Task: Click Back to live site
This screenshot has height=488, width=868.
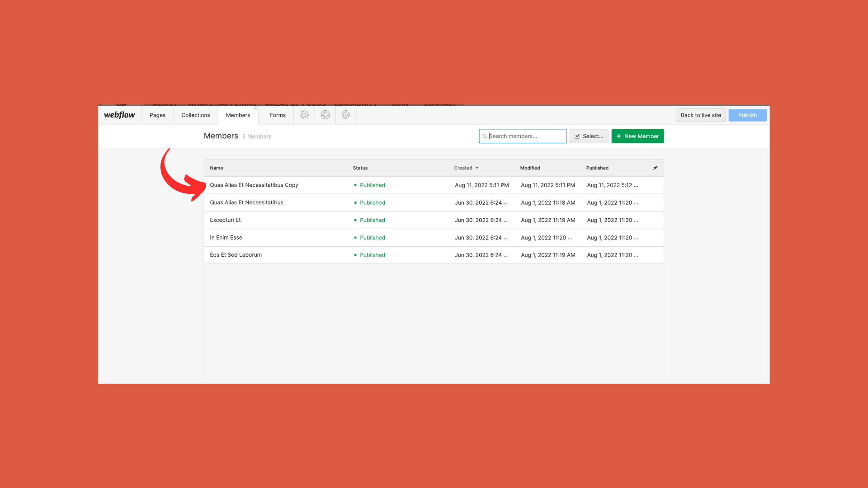Action: [701, 115]
